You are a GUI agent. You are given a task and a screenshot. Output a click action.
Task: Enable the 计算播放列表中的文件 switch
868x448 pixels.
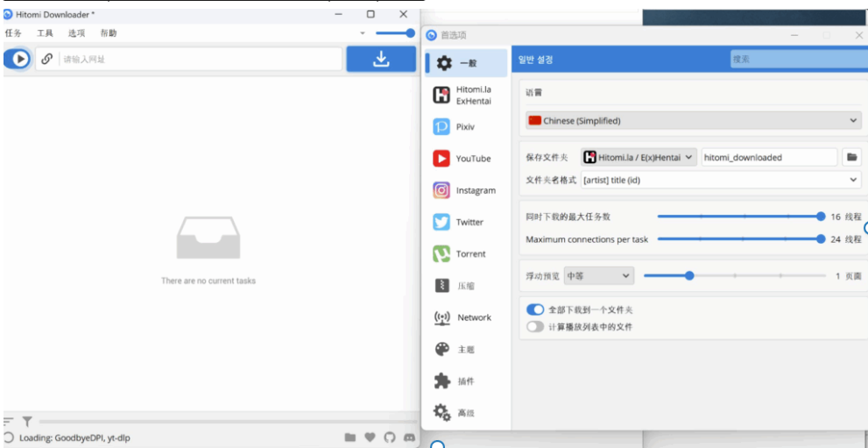pos(535,327)
